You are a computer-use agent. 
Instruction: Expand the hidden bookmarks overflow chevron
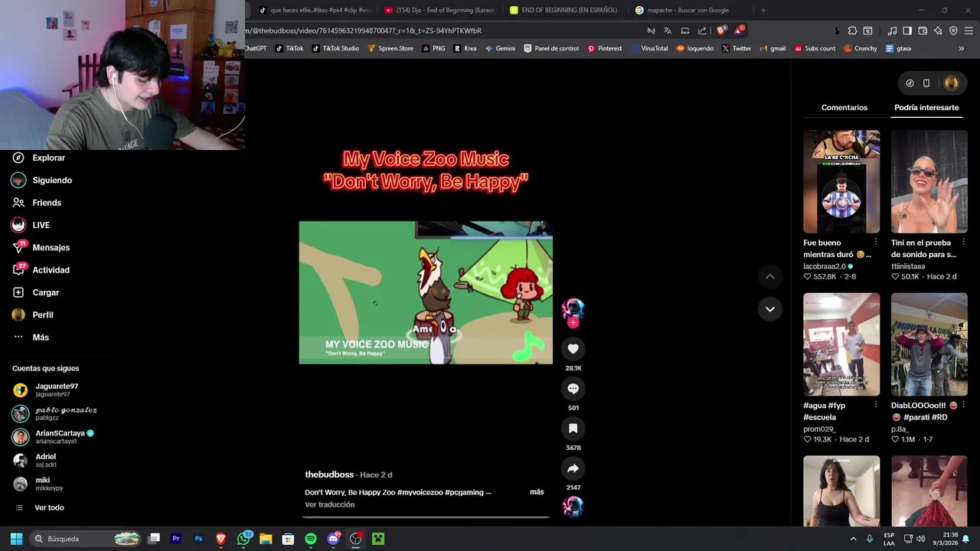(x=962, y=48)
